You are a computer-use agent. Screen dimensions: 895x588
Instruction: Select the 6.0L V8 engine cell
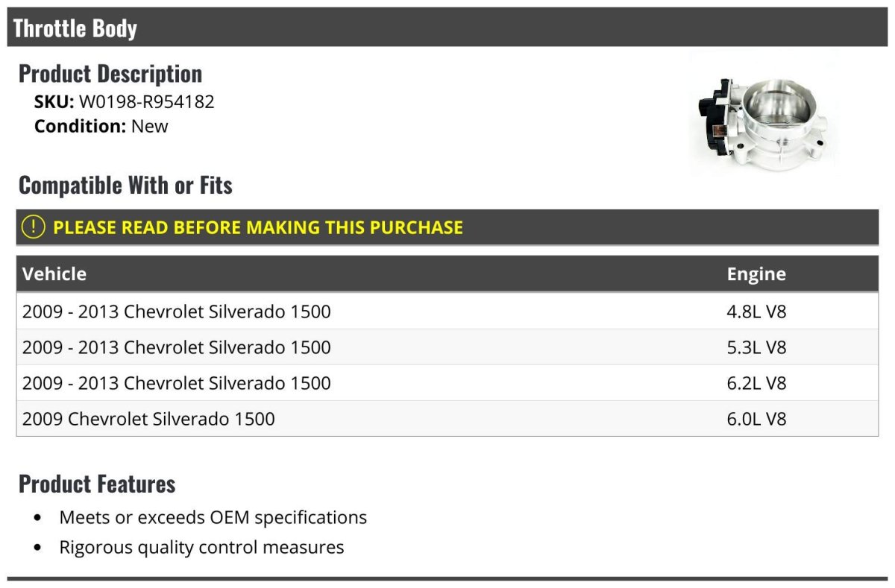pos(756,418)
